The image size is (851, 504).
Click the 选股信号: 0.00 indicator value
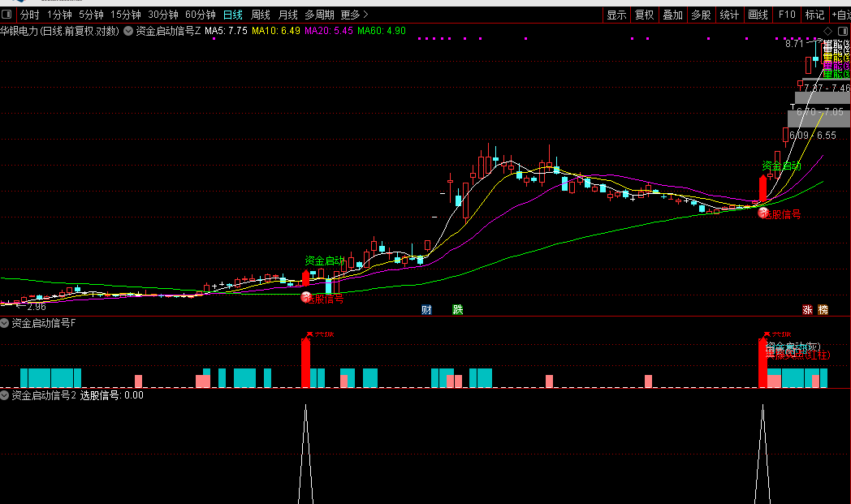(x=112, y=395)
